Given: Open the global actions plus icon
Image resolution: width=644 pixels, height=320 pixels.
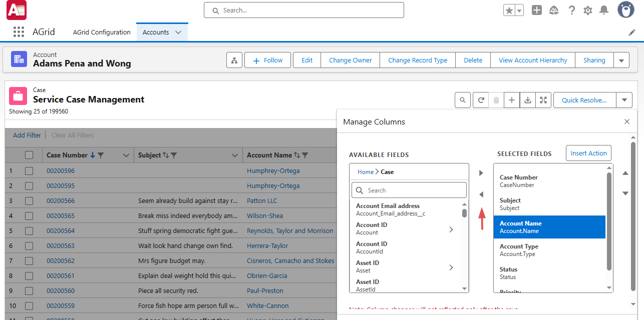Looking at the screenshot, I should pos(537,10).
